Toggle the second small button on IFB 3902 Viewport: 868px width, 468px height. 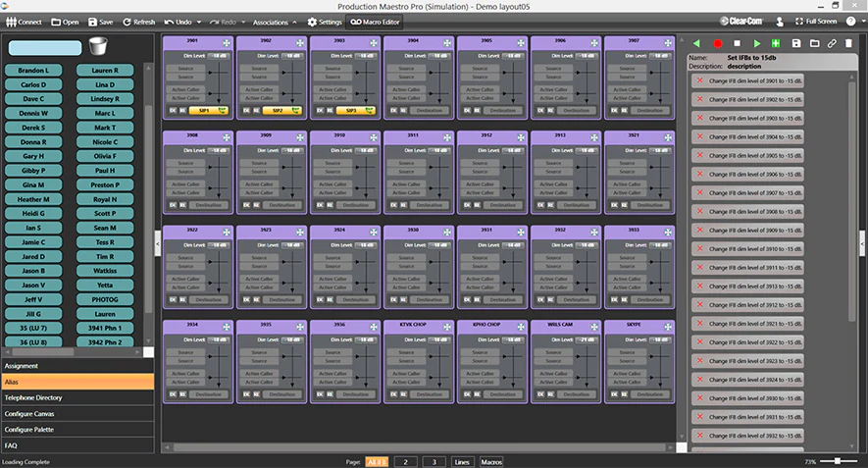click(256, 111)
